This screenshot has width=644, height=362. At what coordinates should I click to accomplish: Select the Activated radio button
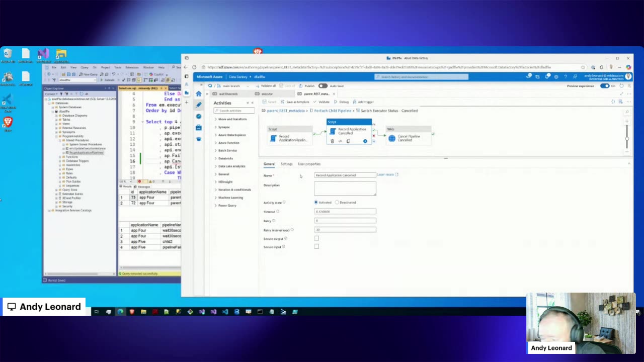(x=316, y=203)
